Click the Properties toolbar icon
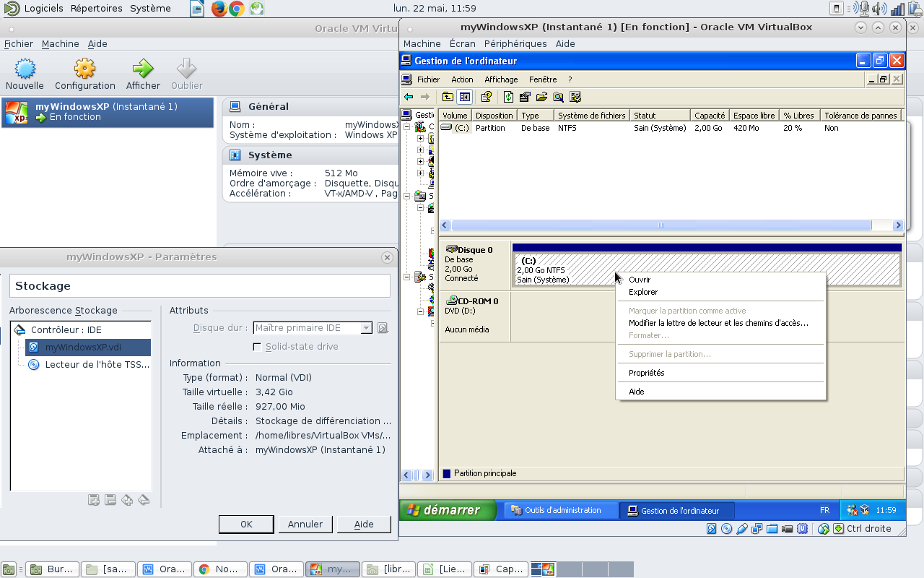Screen dimensions: 924x578 pyautogui.click(x=525, y=97)
